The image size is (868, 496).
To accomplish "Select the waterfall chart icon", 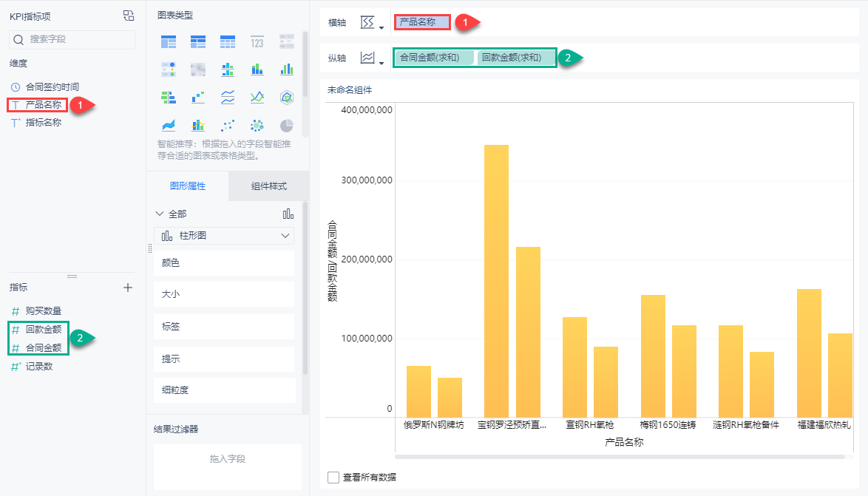I will 198,98.
